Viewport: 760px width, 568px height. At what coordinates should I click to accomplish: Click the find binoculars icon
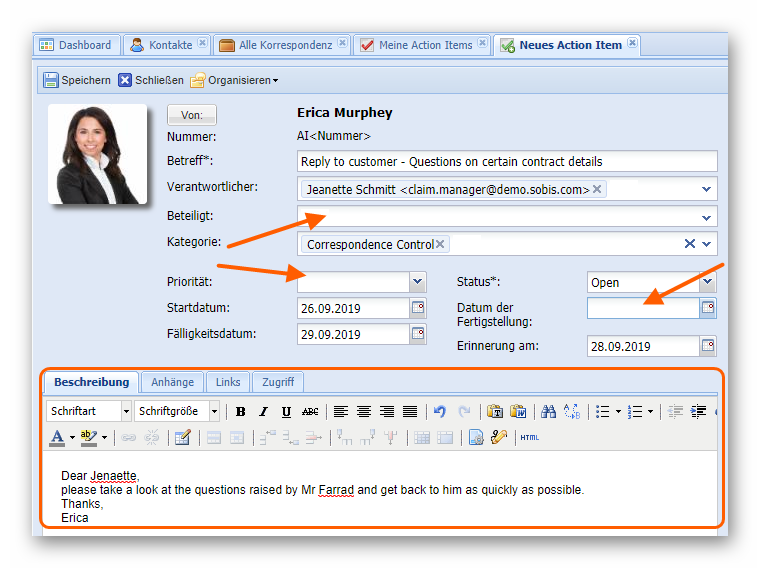pos(547,411)
